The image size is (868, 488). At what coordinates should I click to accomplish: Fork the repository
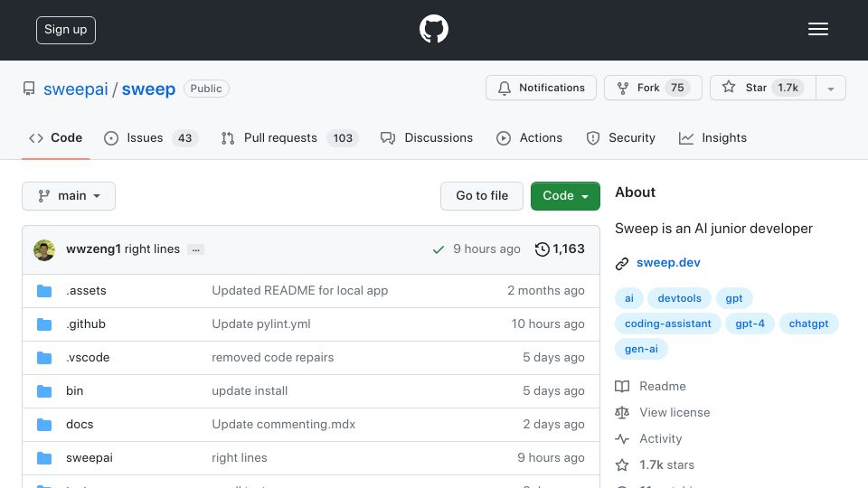pos(653,88)
